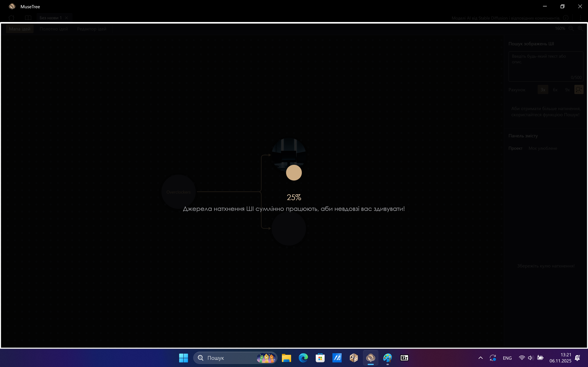The image size is (588, 367).
Task: Open the book library icon
Action: point(28,18)
